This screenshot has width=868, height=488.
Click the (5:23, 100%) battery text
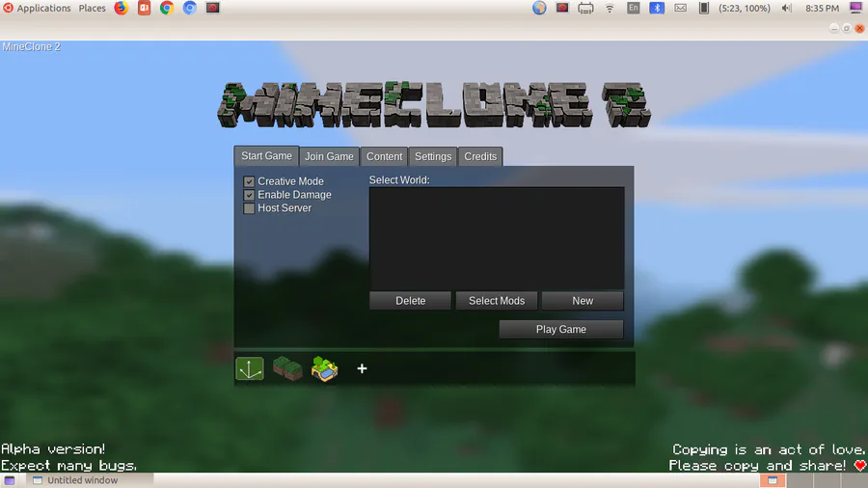(x=744, y=9)
